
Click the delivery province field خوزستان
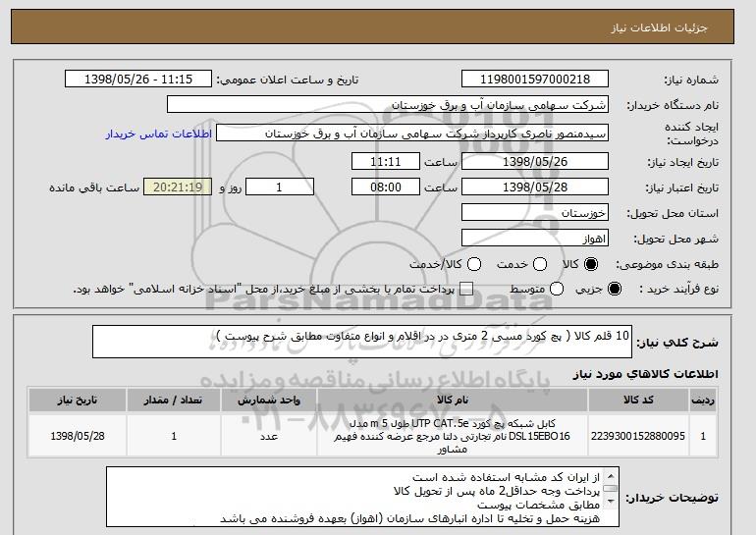coord(535,213)
